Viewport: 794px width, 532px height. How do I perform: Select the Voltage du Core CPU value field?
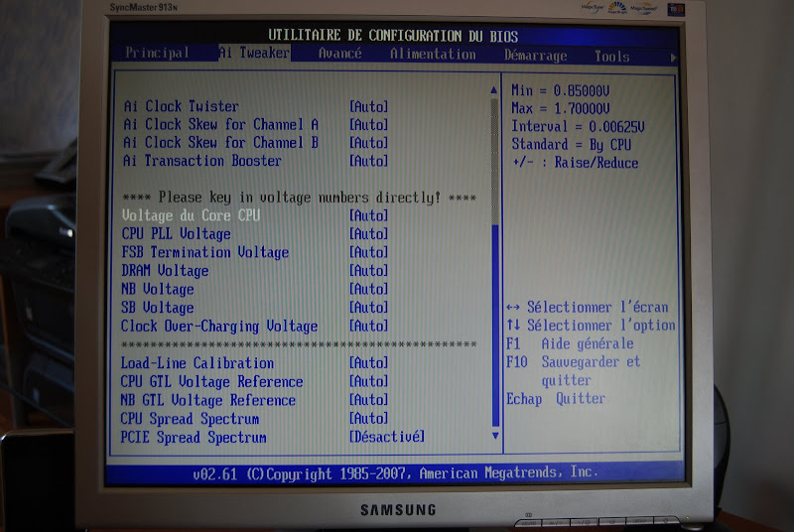point(368,215)
